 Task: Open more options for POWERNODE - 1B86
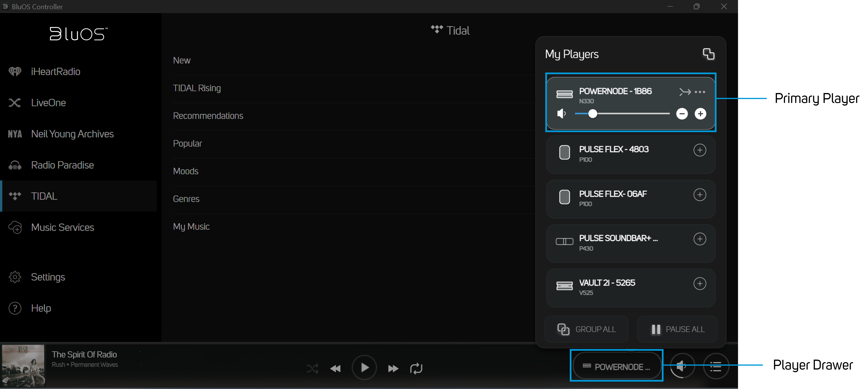700,92
